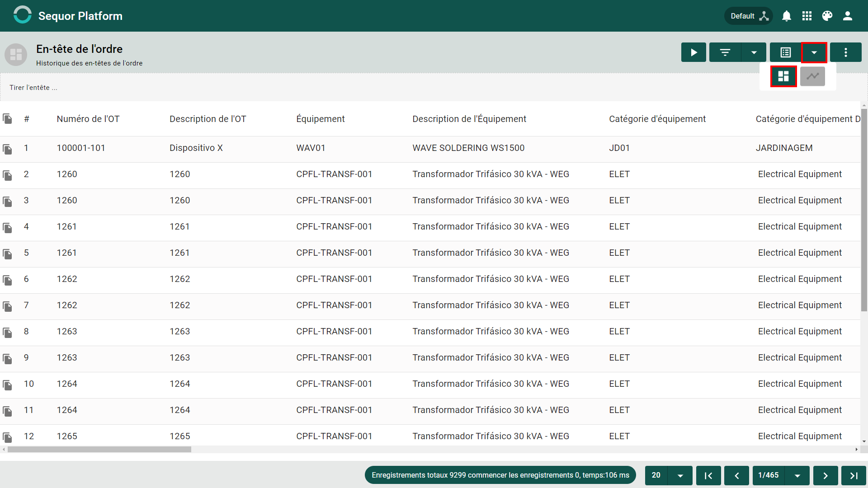Click the Historique des en-têtes de l'ordre subtitle

coord(89,63)
